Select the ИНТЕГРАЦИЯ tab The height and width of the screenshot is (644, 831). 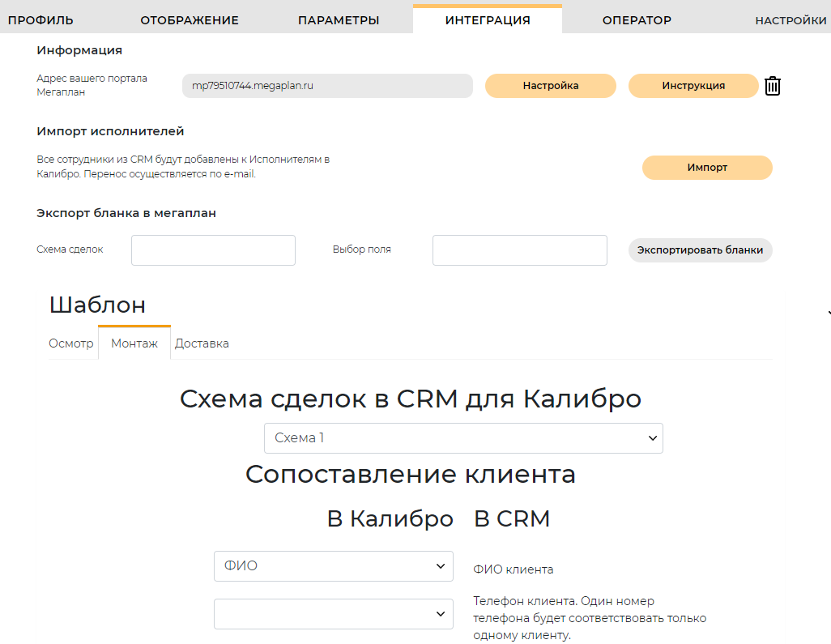[x=488, y=19]
